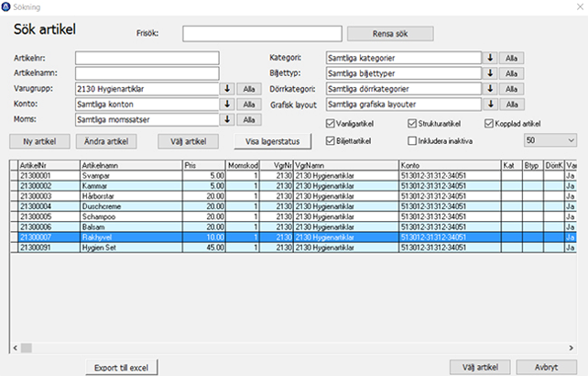Screen dimensions: 588x376
Task: Click Rensa sök button
Action: [x=390, y=33]
